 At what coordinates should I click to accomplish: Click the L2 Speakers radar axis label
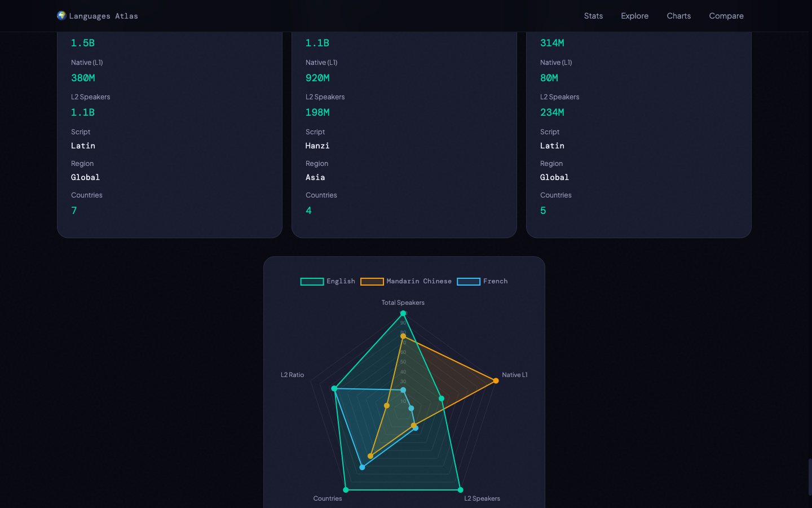pos(482,498)
